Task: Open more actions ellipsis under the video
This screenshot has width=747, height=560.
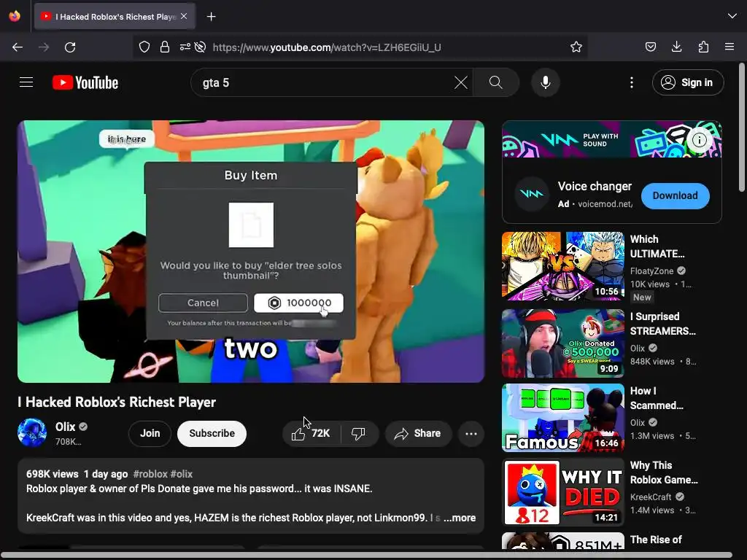Action: 471,433
